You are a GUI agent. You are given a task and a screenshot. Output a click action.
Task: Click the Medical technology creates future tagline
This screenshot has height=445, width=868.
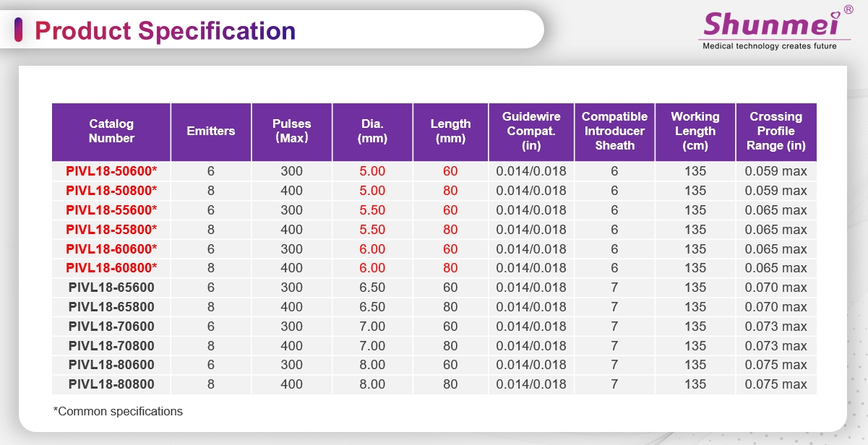point(770,46)
